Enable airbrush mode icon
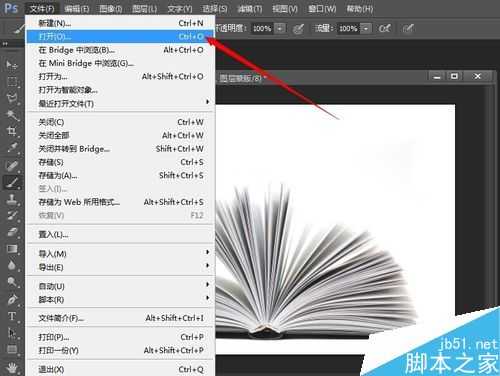The width and height of the screenshot is (500, 376). (x=384, y=29)
